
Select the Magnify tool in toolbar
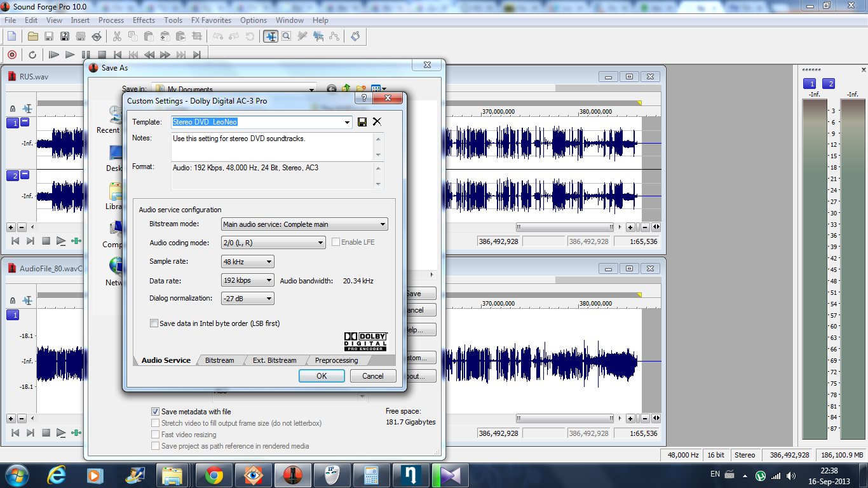click(x=287, y=36)
